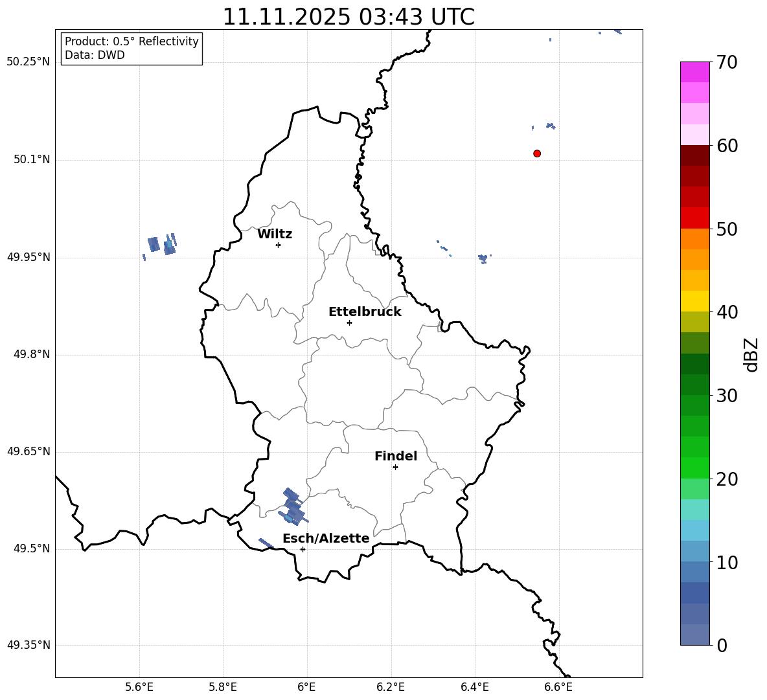The height and width of the screenshot is (700, 767).
Task: Click the '6.6°E' longitude label
Action: (558, 687)
